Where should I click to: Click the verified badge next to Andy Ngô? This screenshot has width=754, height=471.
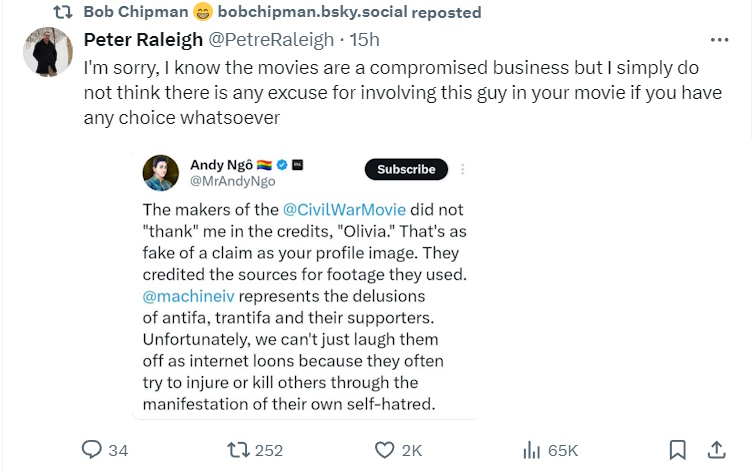pyautogui.click(x=282, y=164)
